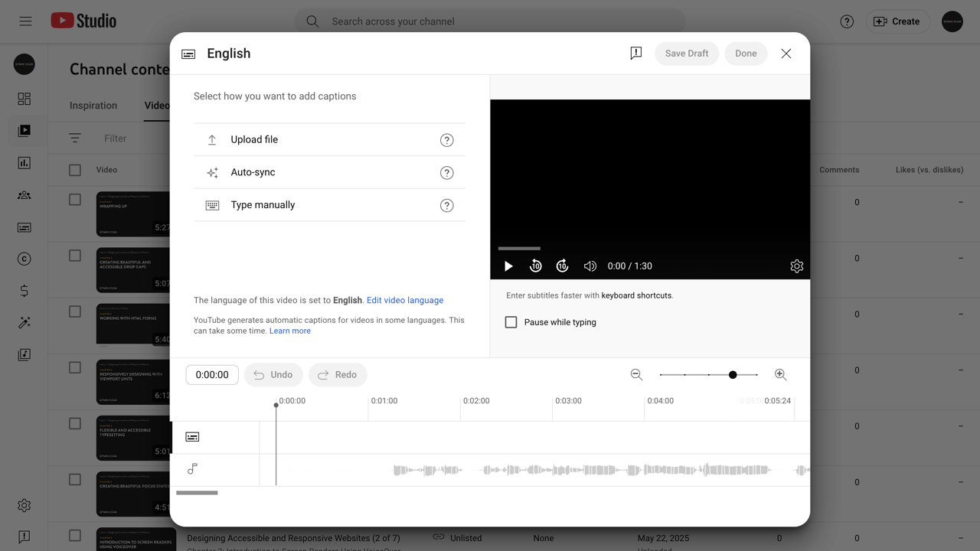Open help for Upload file
The width and height of the screenshot is (980, 551).
[x=447, y=140]
